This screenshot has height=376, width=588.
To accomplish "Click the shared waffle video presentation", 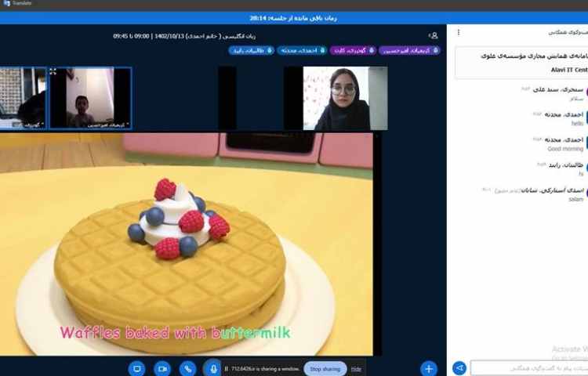I will click(x=188, y=251).
